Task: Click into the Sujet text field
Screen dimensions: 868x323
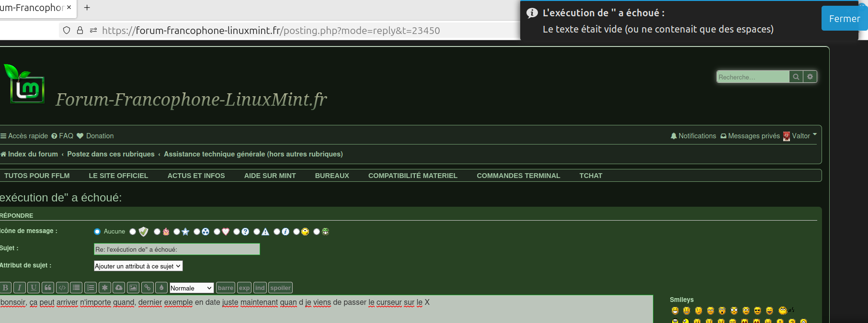Action: point(177,249)
